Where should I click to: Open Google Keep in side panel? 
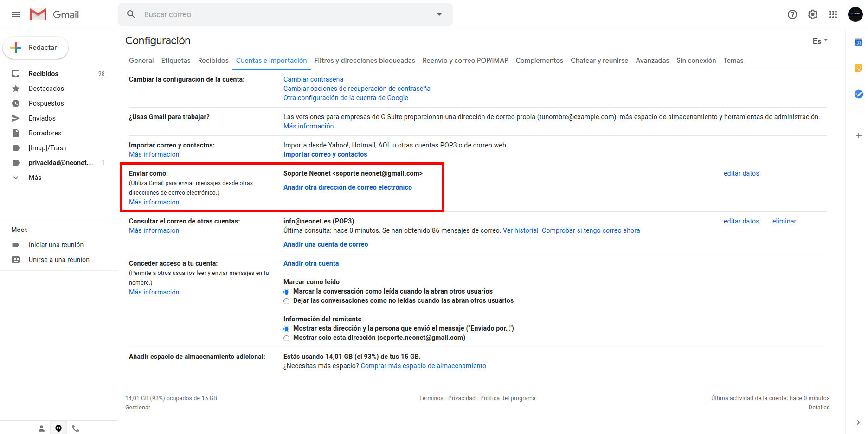point(858,68)
